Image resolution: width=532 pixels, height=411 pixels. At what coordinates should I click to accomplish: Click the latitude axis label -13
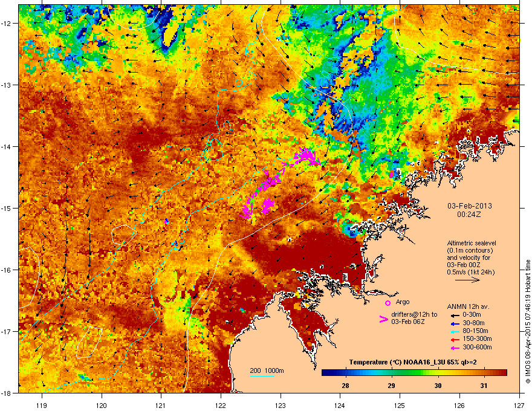(7, 85)
